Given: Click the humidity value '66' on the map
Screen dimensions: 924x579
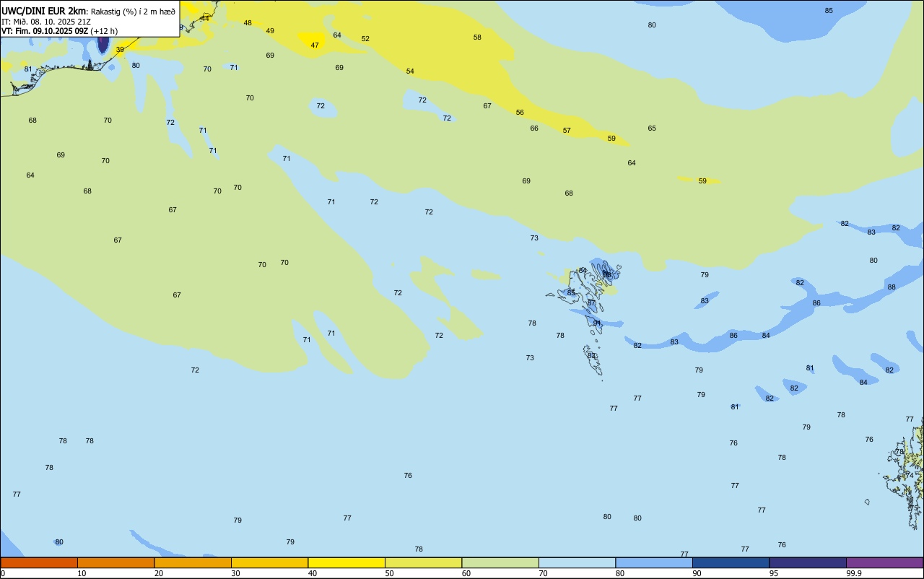Looking at the screenshot, I should pos(534,129).
